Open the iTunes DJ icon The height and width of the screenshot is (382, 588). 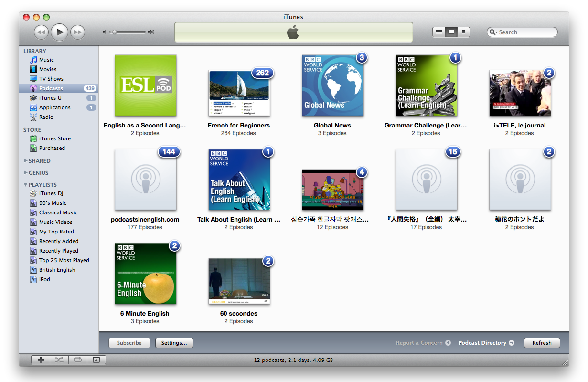click(33, 193)
